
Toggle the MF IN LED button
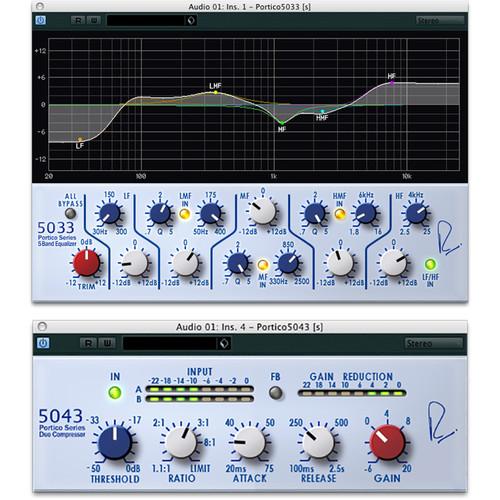263,265
